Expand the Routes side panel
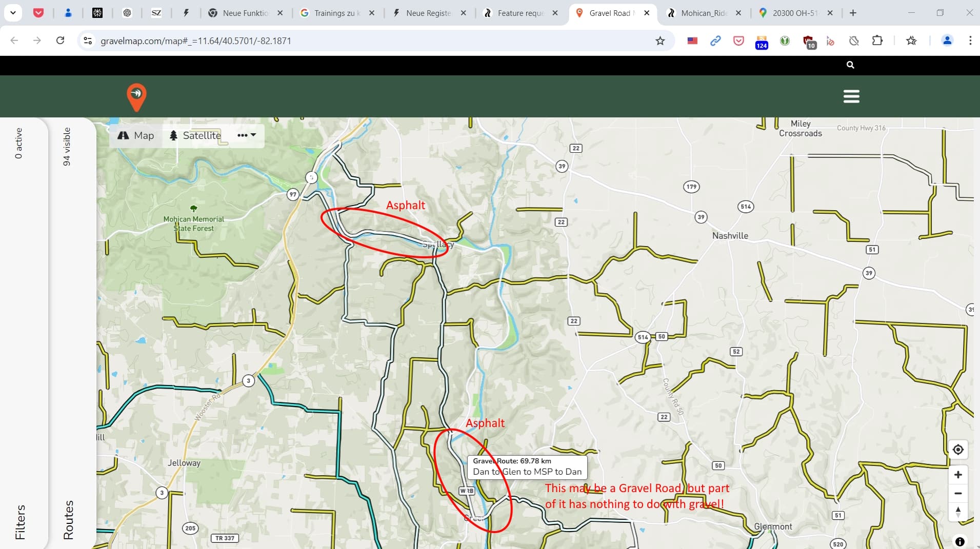Viewport: 980px width, 549px height. [68, 519]
